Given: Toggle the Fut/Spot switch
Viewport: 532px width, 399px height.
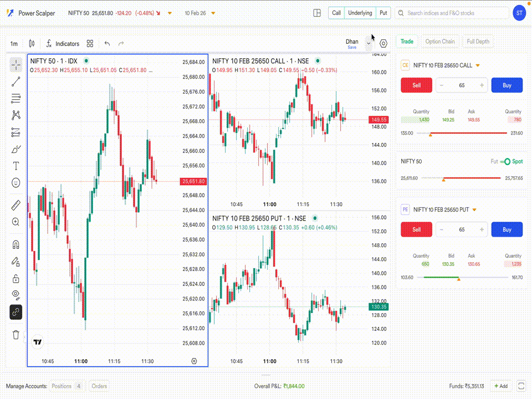Looking at the screenshot, I should point(504,162).
